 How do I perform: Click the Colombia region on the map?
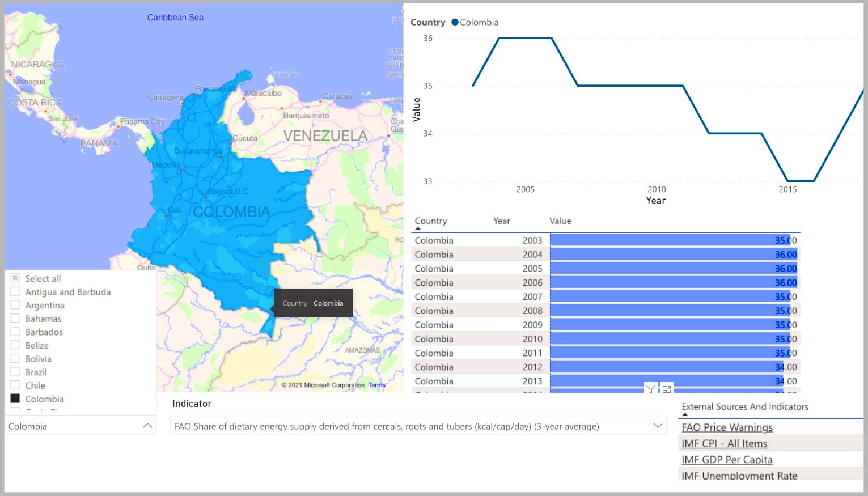pos(227,227)
